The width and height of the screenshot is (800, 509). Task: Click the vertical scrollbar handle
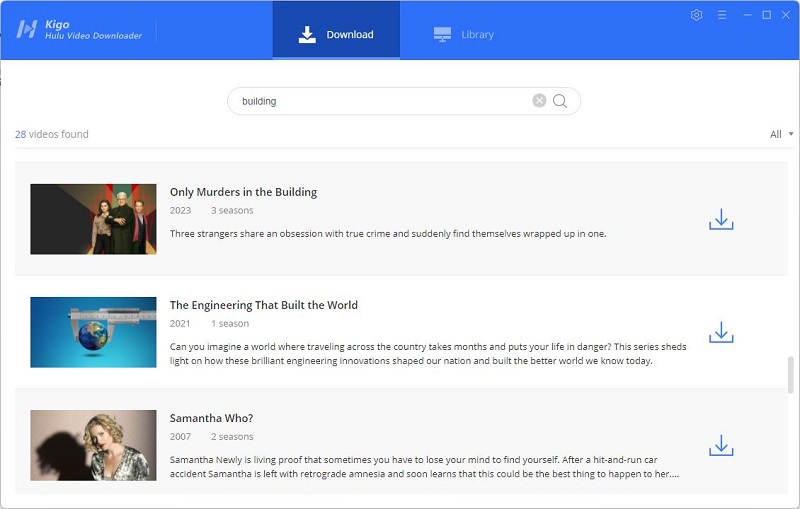coord(791,375)
